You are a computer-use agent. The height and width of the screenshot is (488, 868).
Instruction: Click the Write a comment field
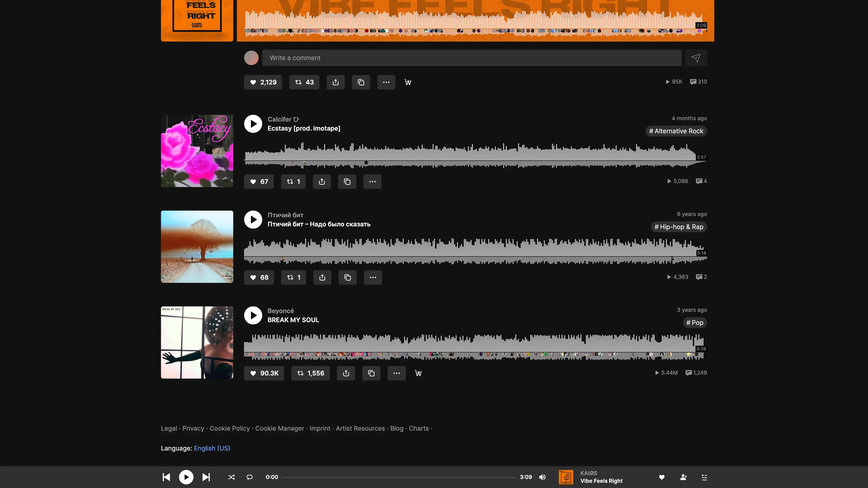[472, 58]
